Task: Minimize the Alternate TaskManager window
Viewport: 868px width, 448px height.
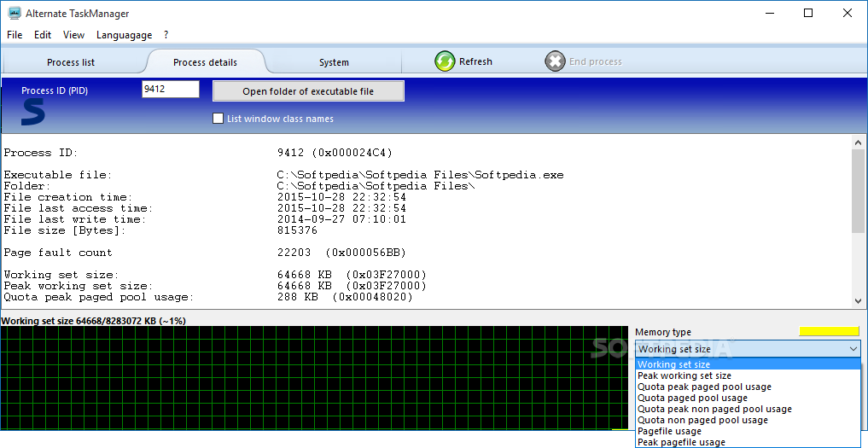Action: tap(769, 14)
